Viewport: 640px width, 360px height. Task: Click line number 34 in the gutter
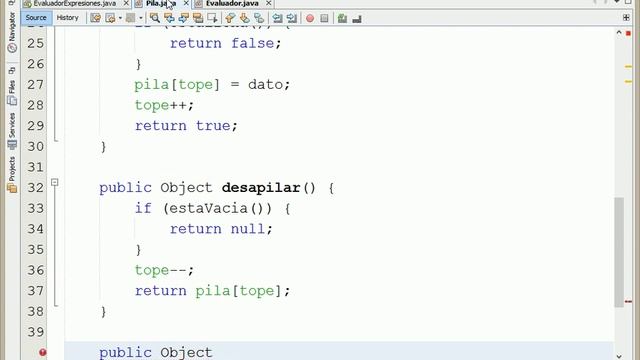coord(36,229)
